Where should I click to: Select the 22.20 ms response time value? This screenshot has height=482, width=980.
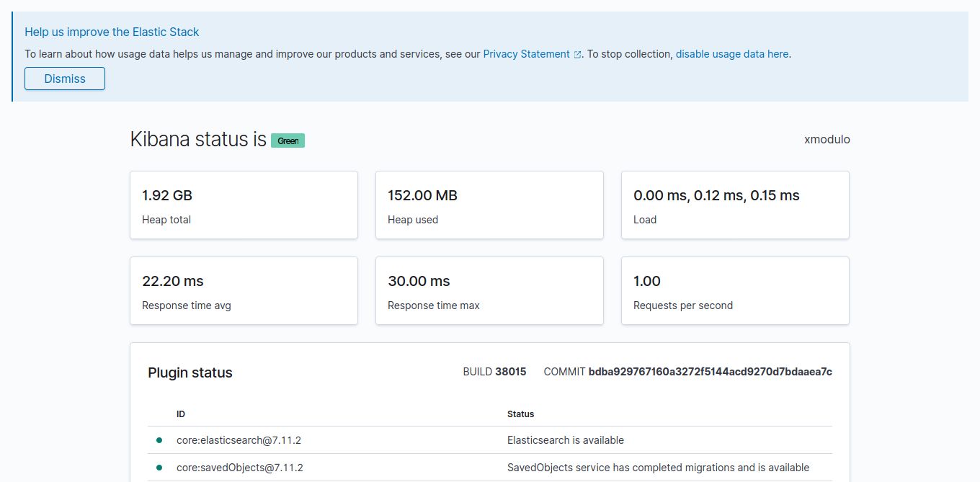click(173, 281)
